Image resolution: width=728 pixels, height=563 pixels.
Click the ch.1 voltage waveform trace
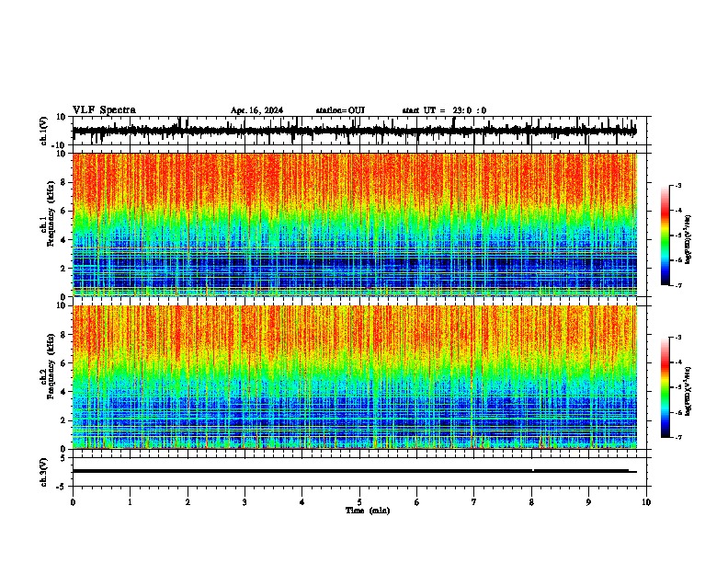354,131
